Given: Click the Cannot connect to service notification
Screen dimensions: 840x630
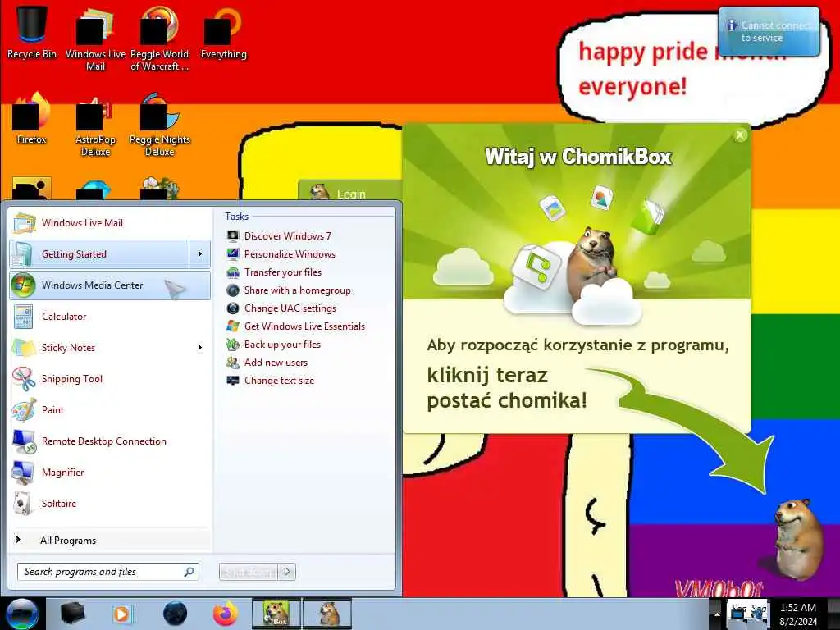Looking at the screenshot, I should click(769, 32).
